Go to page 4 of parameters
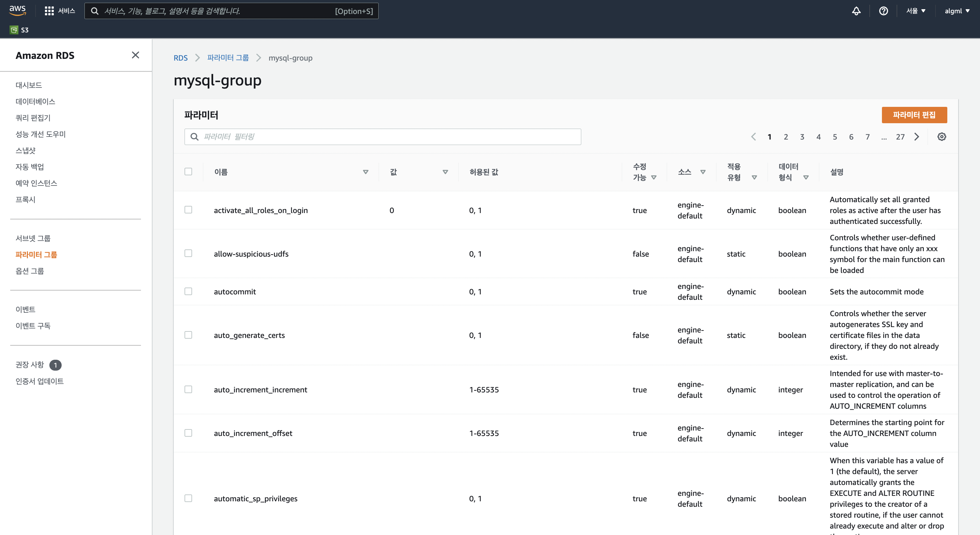 [818, 137]
